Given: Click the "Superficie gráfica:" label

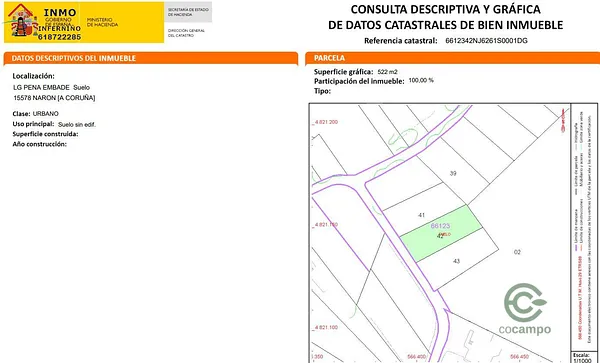Looking at the screenshot, I should [344, 72].
